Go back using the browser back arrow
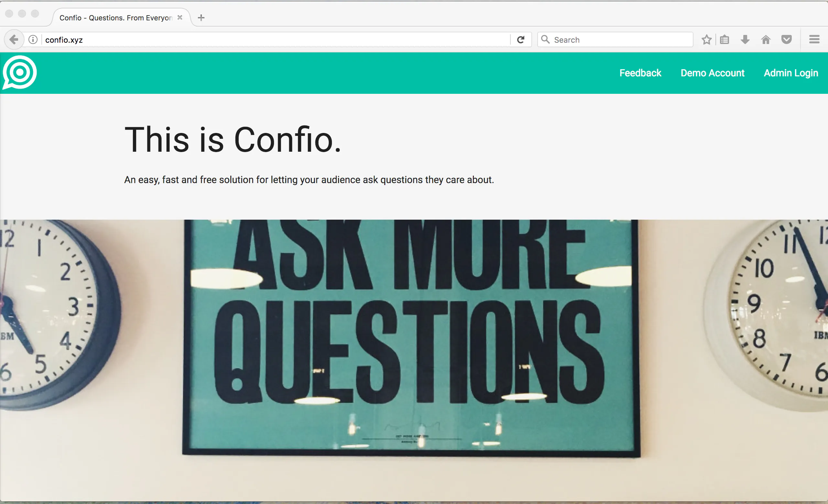This screenshot has height=504, width=828. (14, 40)
